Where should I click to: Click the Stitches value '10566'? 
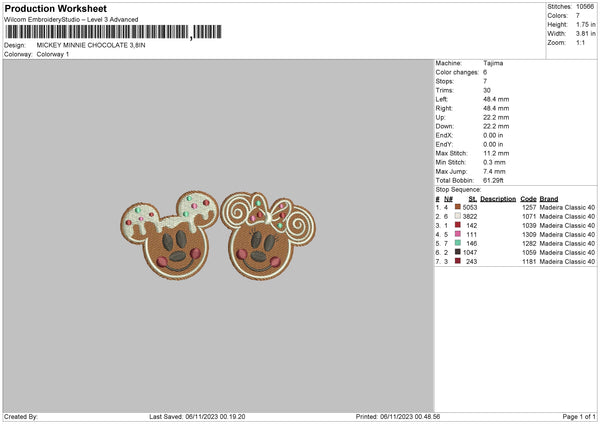(x=585, y=7)
